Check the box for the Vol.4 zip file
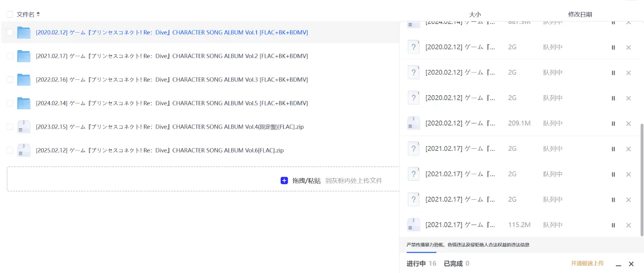This screenshot has width=644, height=273. [10, 127]
